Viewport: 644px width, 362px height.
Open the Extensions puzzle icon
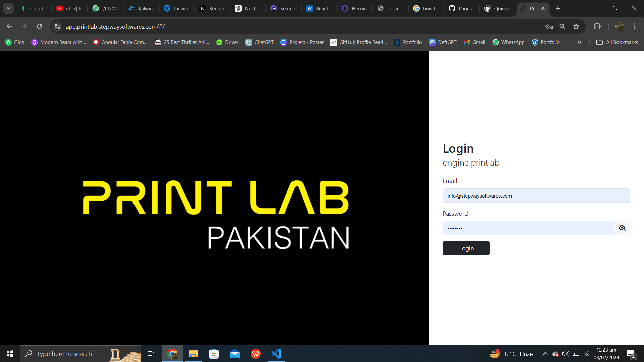[x=597, y=26]
